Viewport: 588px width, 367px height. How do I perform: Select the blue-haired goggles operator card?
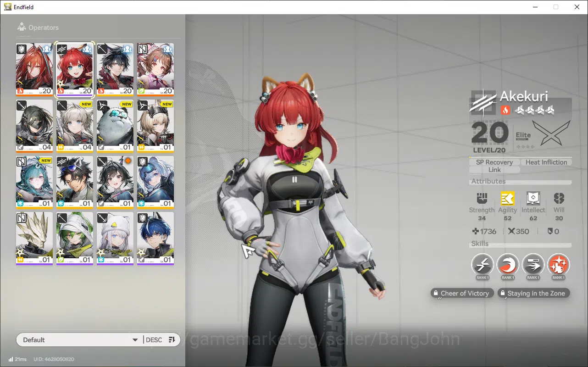155,183
